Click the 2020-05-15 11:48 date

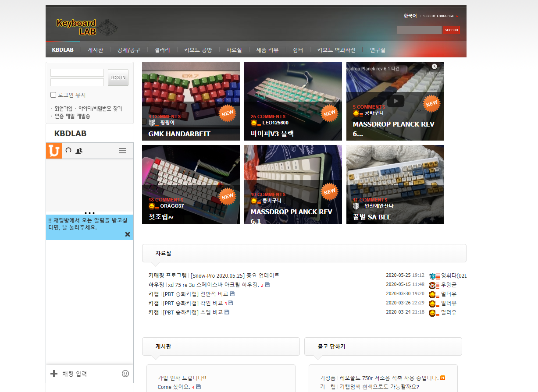click(405, 285)
